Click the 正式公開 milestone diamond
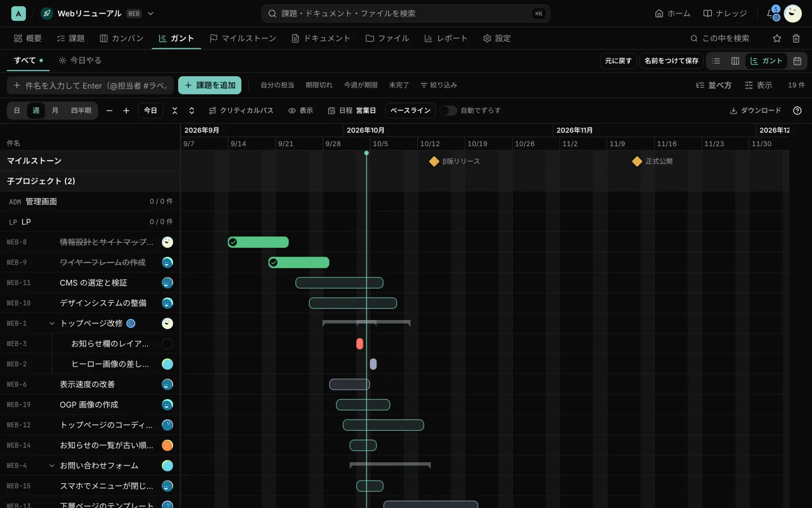 [x=637, y=162]
